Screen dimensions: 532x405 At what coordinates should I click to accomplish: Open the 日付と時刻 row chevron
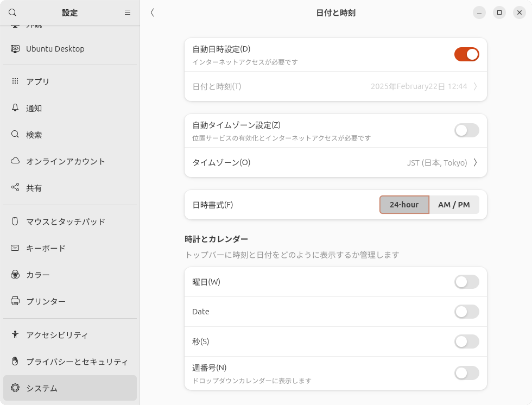pyautogui.click(x=475, y=86)
